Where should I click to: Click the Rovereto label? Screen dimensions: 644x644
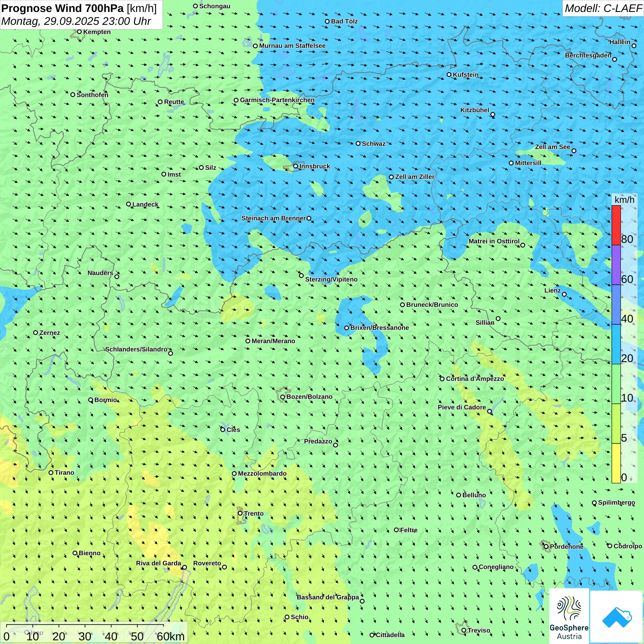[x=207, y=563]
